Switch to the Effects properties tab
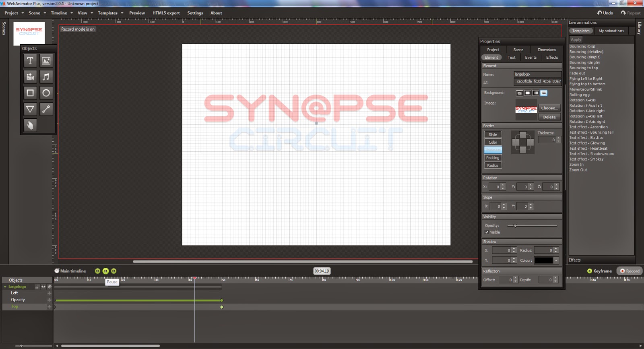The image size is (644, 349). (552, 58)
